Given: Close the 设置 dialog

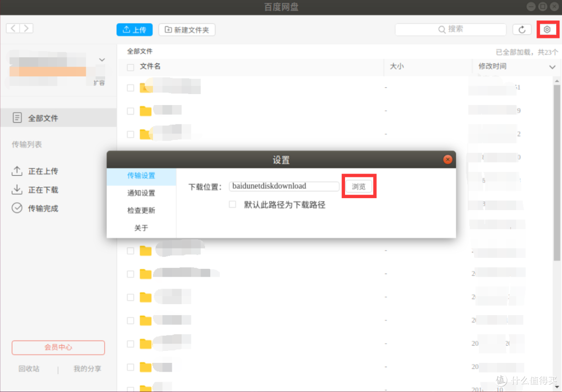Looking at the screenshot, I should pos(448,160).
